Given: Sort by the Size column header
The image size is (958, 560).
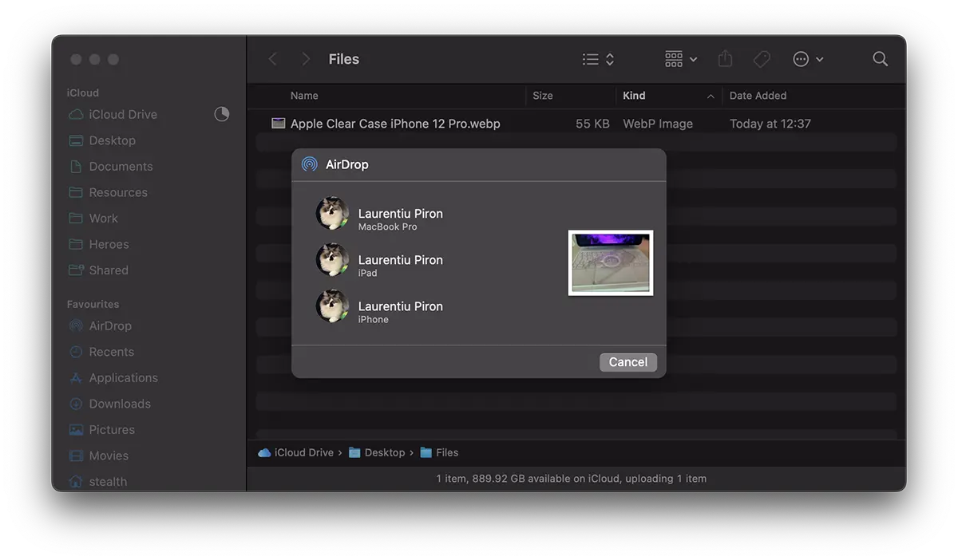Looking at the screenshot, I should 543,96.
